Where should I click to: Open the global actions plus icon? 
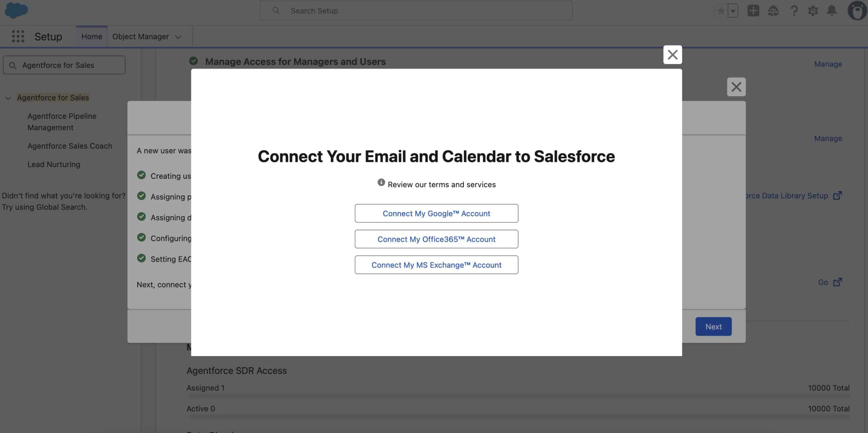click(x=753, y=11)
